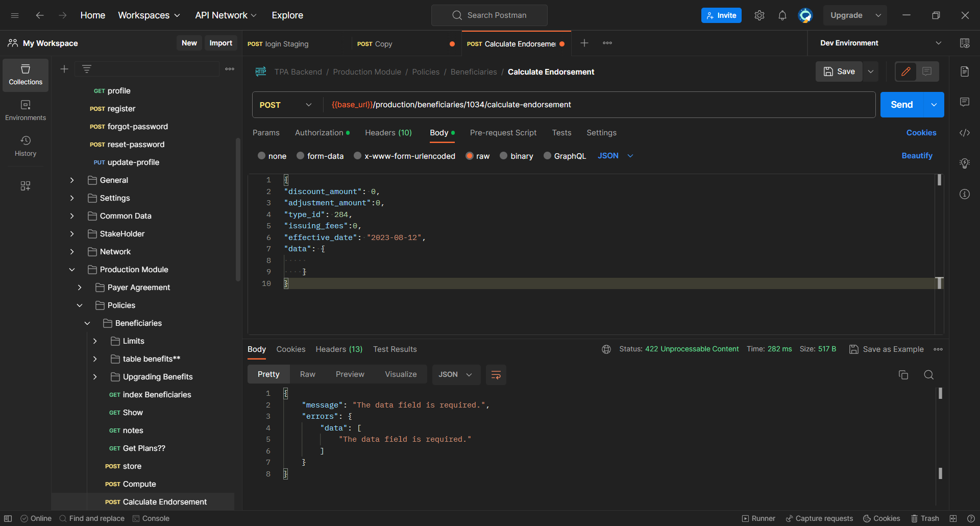The width and height of the screenshot is (980, 526).
Task: Click the Beautify link
Action: (917, 156)
